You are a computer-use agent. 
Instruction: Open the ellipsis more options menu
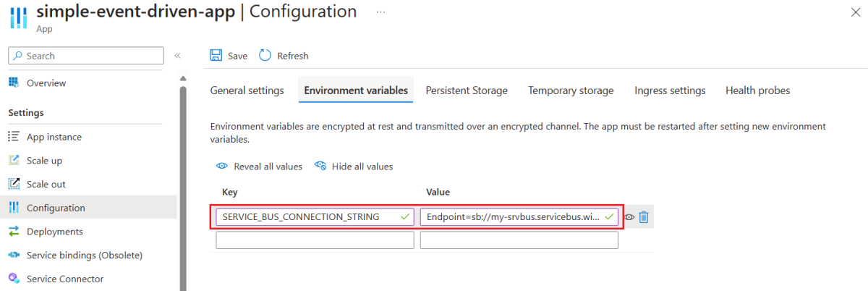(x=381, y=12)
